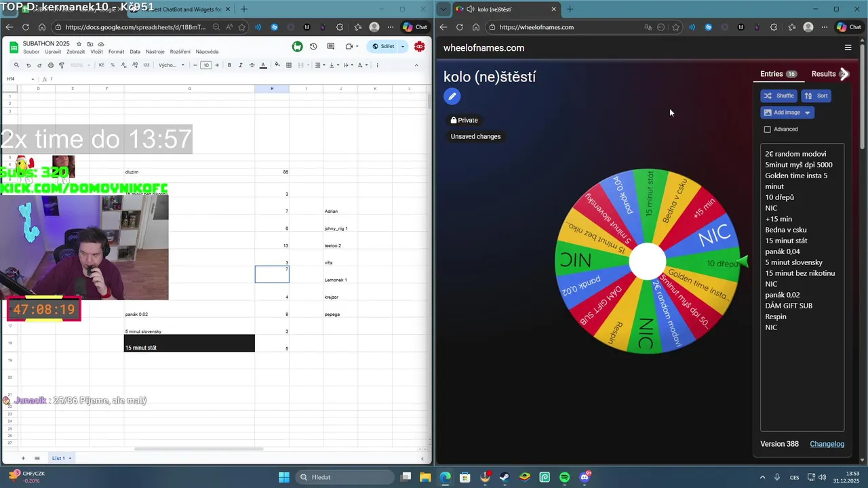Open the Soubor menu
Viewport: 868px width, 488px height.
(31, 52)
